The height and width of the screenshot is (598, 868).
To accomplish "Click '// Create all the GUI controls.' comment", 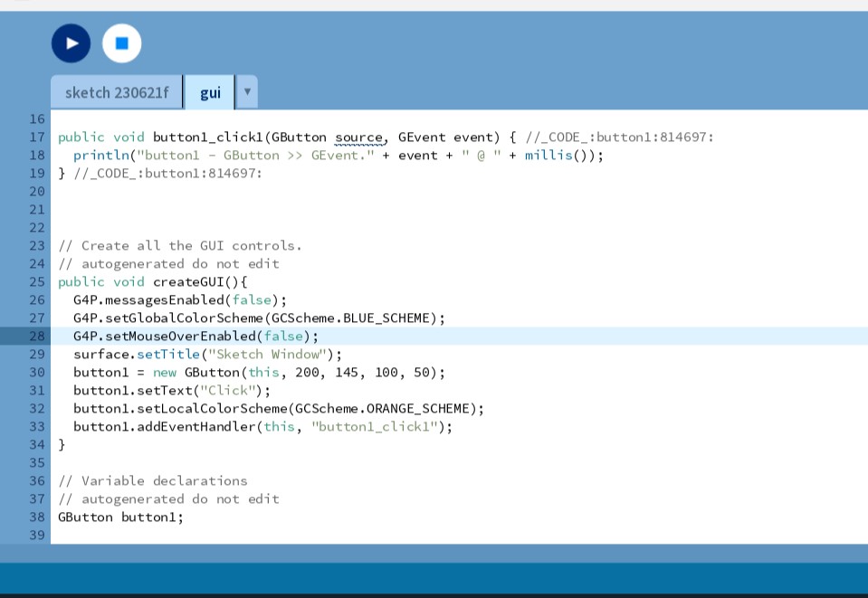I will click(x=180, y=245).
